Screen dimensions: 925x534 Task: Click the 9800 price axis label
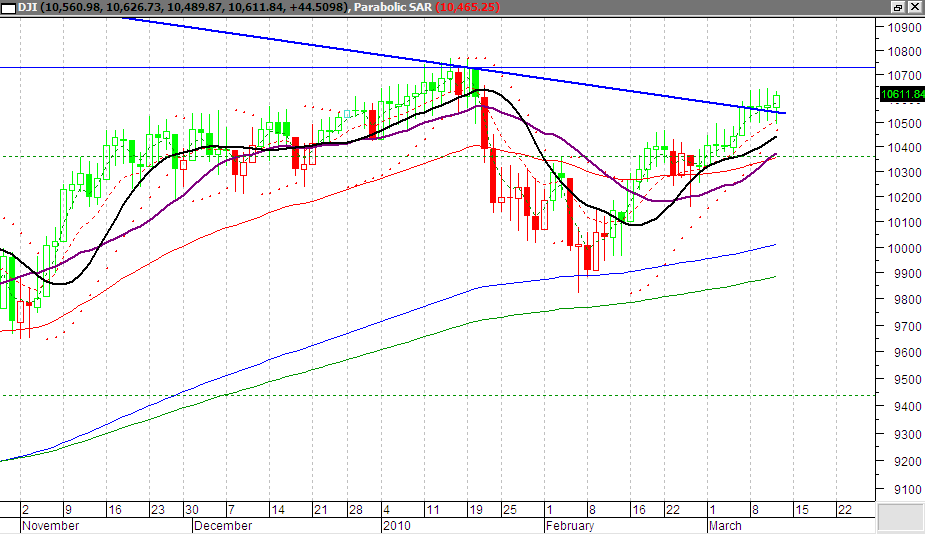coord(907,300)
